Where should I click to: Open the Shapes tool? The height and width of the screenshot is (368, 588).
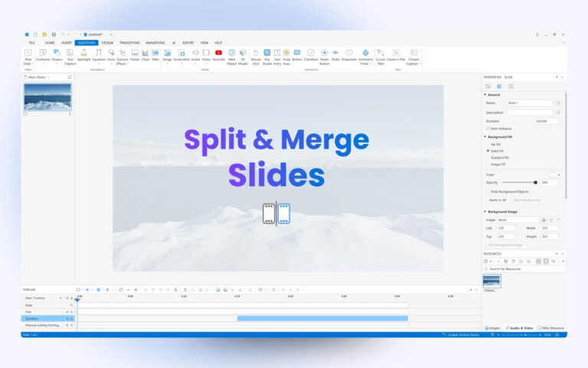57,55
